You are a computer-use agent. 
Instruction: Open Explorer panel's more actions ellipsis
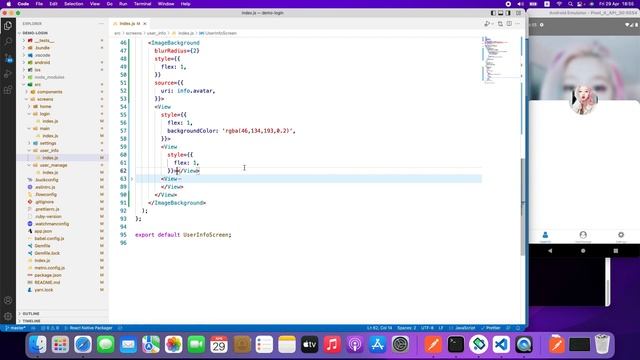(x=101, y=24)
